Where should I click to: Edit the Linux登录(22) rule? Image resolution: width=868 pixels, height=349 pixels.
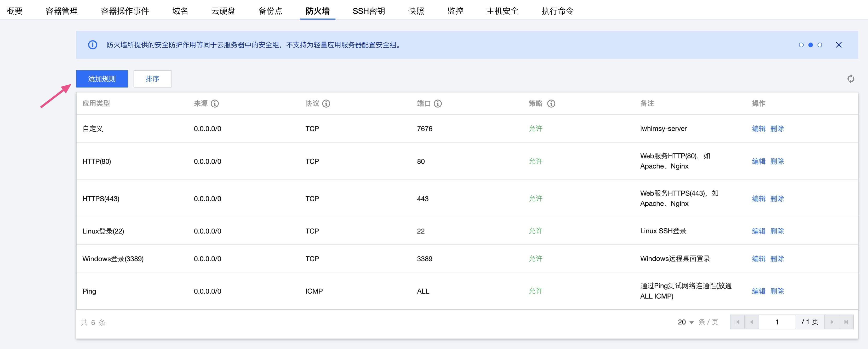(x=758, y=231)
